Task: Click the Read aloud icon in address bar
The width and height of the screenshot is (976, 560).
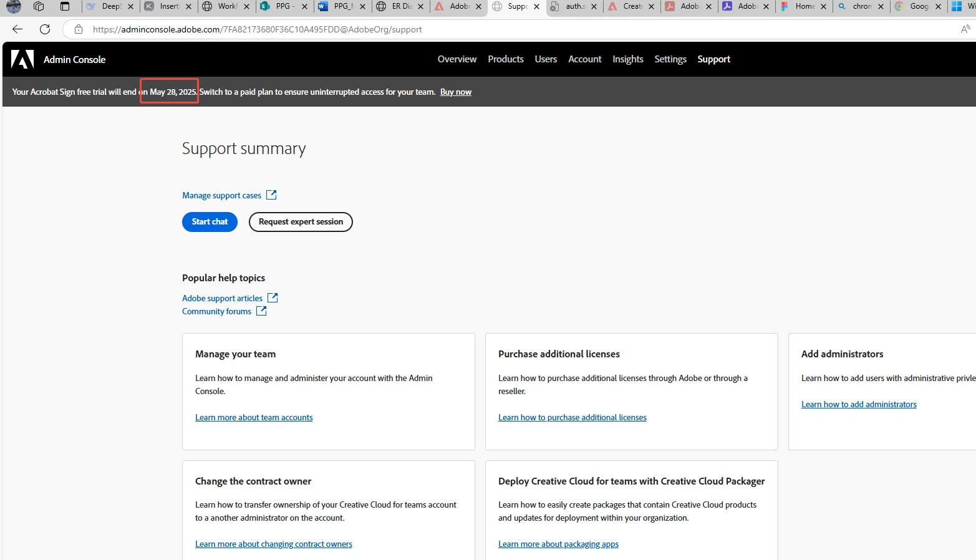Action: click(x=965, y=29)
